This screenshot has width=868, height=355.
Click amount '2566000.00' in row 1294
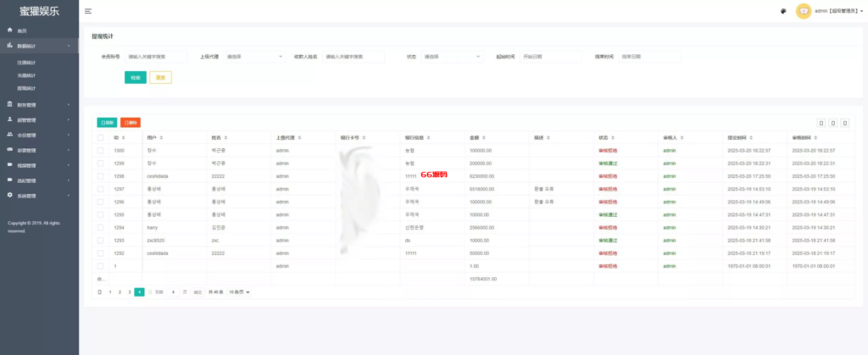point(481,227)
